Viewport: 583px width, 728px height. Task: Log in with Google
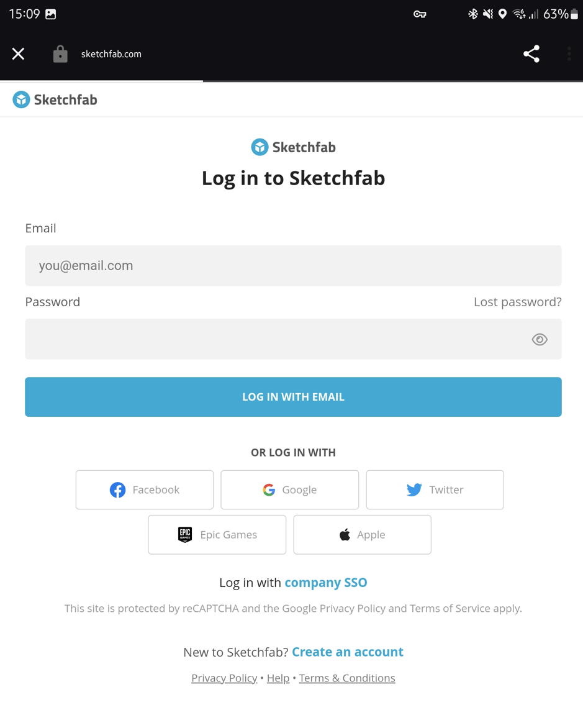[x=290, y=489]
